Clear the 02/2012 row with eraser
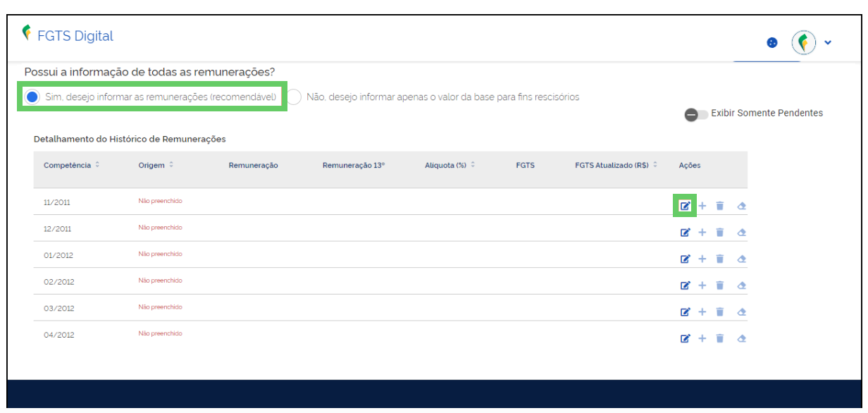The width and height of the screenshot is (868, 413). point(741,285)
